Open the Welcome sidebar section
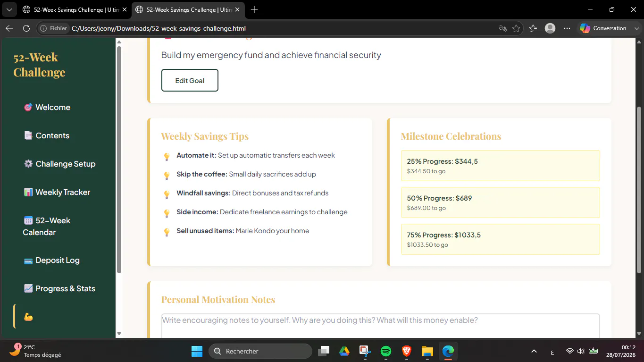 (x=47, y=107)
